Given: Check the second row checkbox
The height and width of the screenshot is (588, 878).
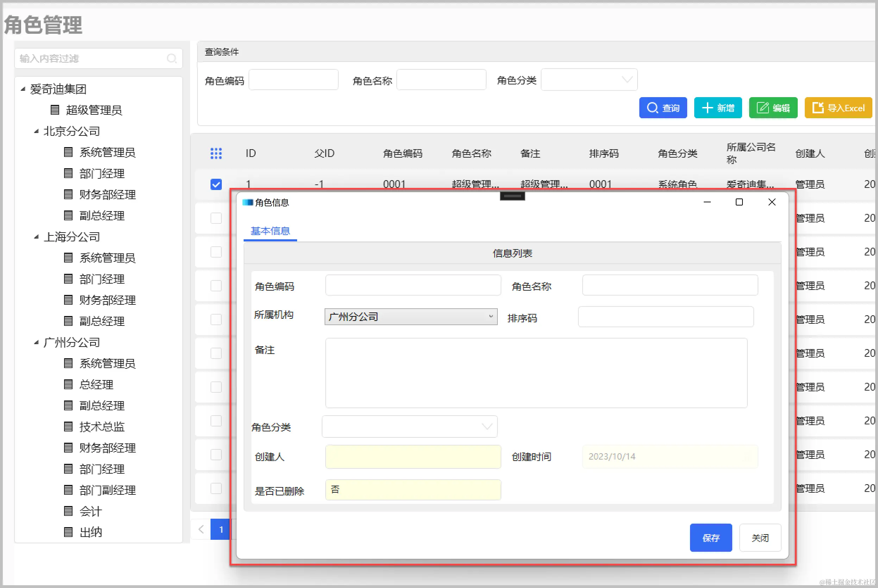Looking at the screenshot, I should 216,218.
